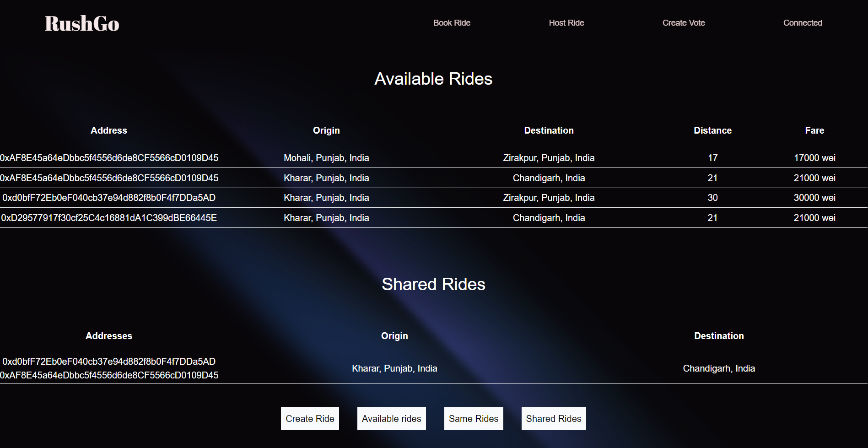Click the Connected wallet status
868x448 pixels.
click(x=802, y=22)
